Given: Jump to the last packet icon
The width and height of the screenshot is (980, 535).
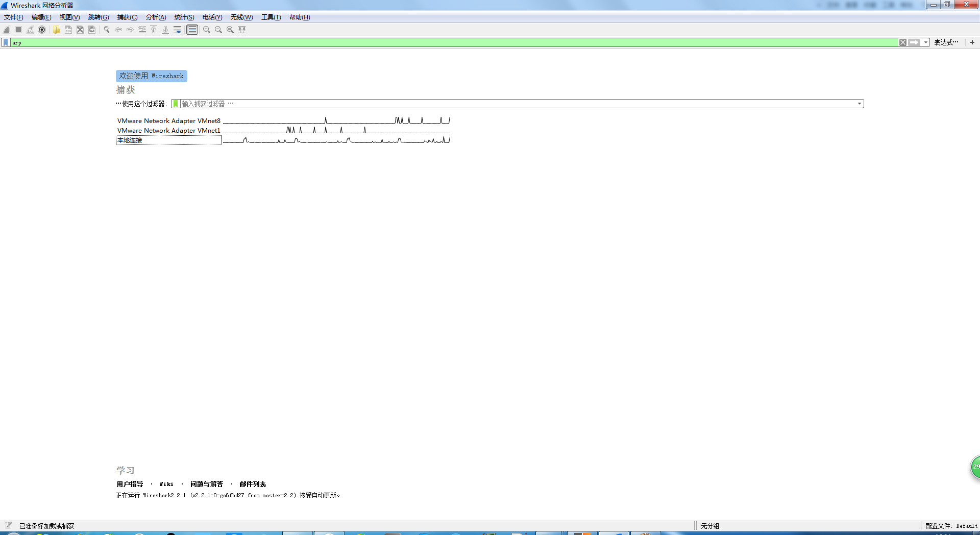Looking at the screenshot, I should click(x=165, y=30).
